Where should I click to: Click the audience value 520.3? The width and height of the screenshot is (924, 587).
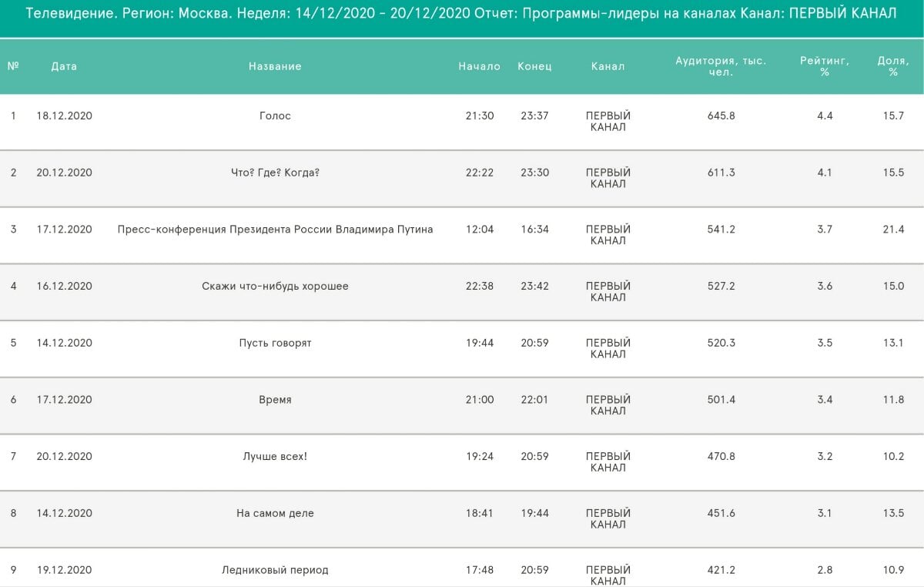tap(721, 343)
